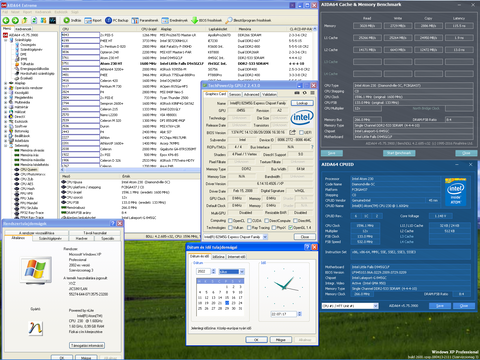Viewport: 480px width, 360px height.
Task: Switch to the Kedvencek tab in AIDA64
Action: coord(23,29)
